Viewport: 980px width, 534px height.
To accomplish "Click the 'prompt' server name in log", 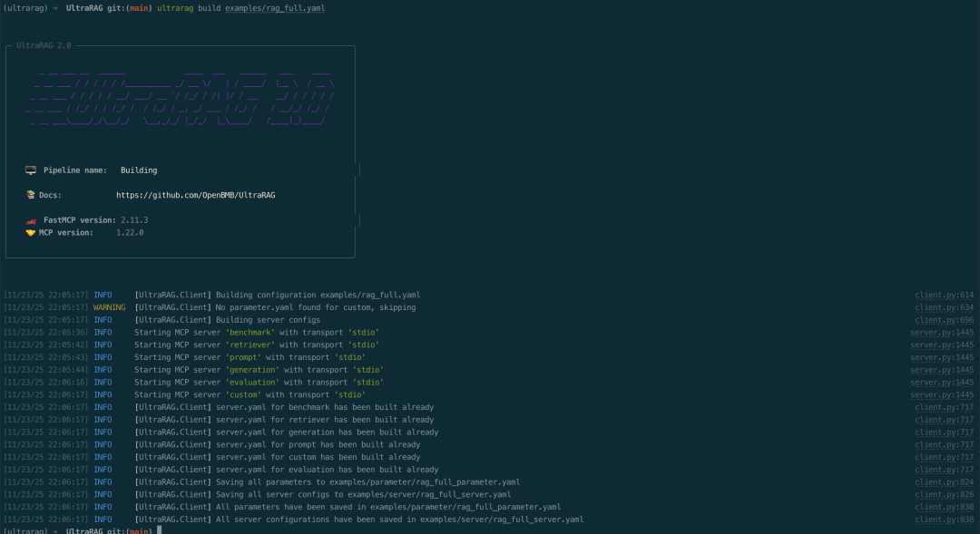I will pos(243,357).
